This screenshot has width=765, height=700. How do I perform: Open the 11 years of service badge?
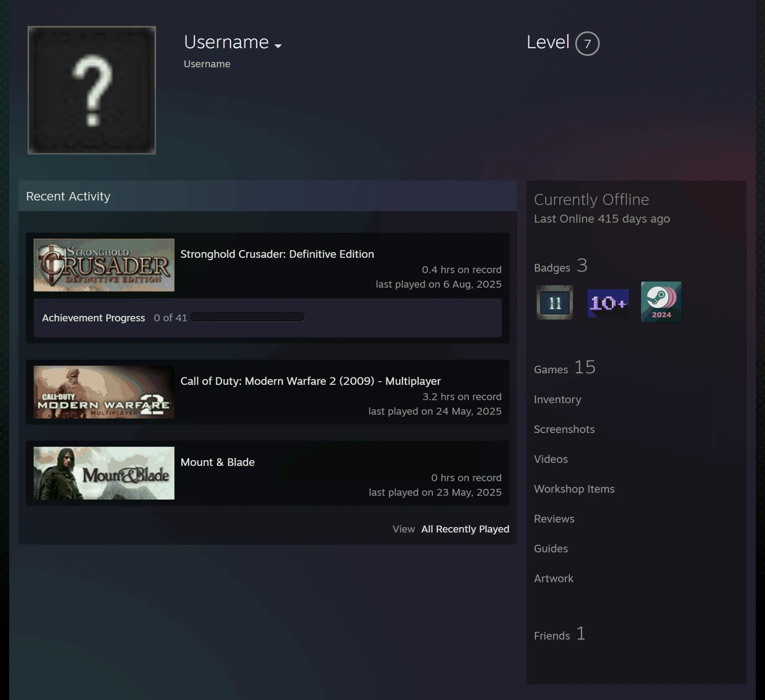coord(555,302)
